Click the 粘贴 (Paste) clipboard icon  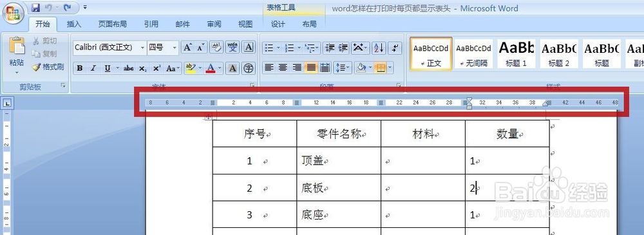(x=17, y=46)
